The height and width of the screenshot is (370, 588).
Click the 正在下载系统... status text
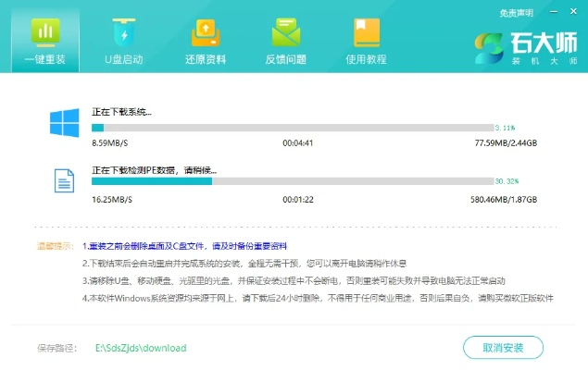point(122,112)
